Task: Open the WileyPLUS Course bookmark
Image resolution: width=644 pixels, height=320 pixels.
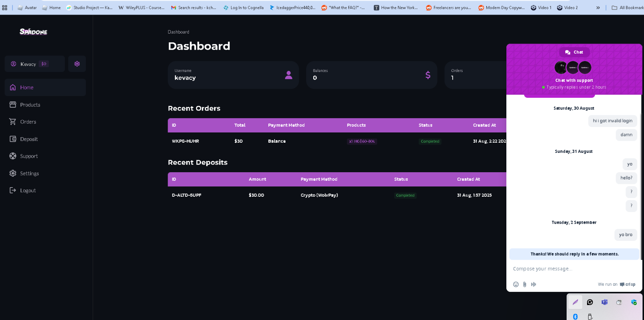Action: 141,7
